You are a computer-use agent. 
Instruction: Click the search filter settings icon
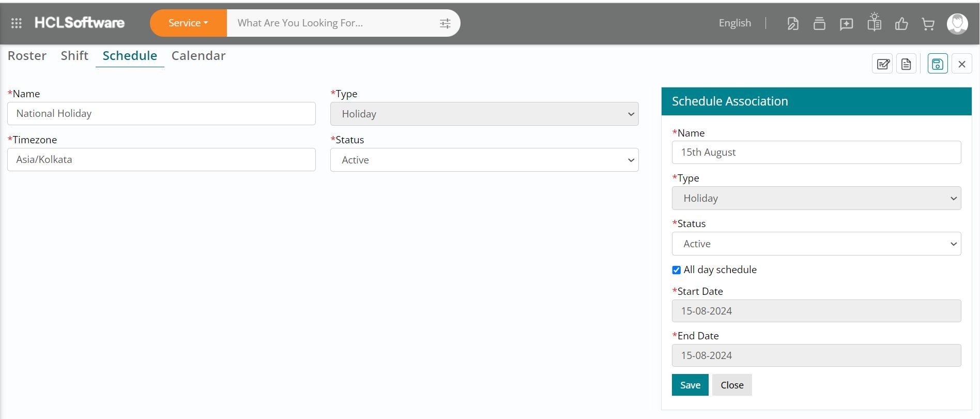(x=445, y=23)
